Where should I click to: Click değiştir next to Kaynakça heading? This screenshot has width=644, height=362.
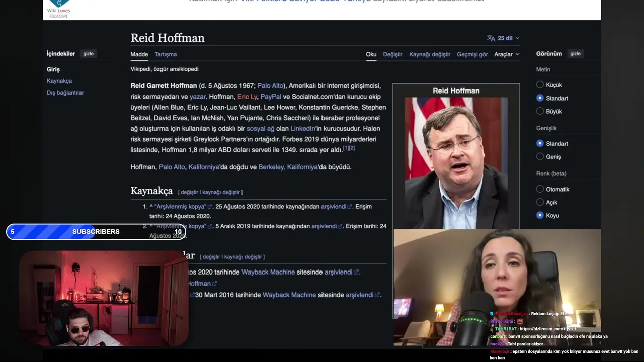pos(190,192)
